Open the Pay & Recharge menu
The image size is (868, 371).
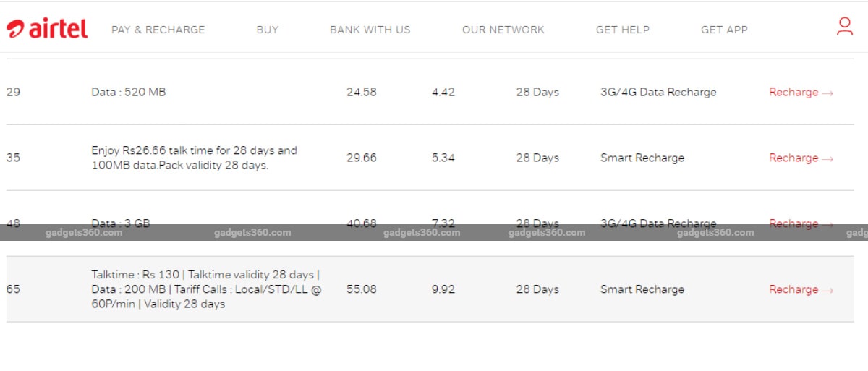pyautogui.click(x=158, y=30)
